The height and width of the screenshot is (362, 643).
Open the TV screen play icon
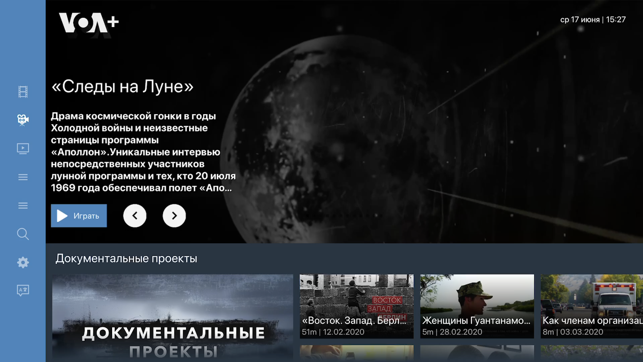click(23, 148)
